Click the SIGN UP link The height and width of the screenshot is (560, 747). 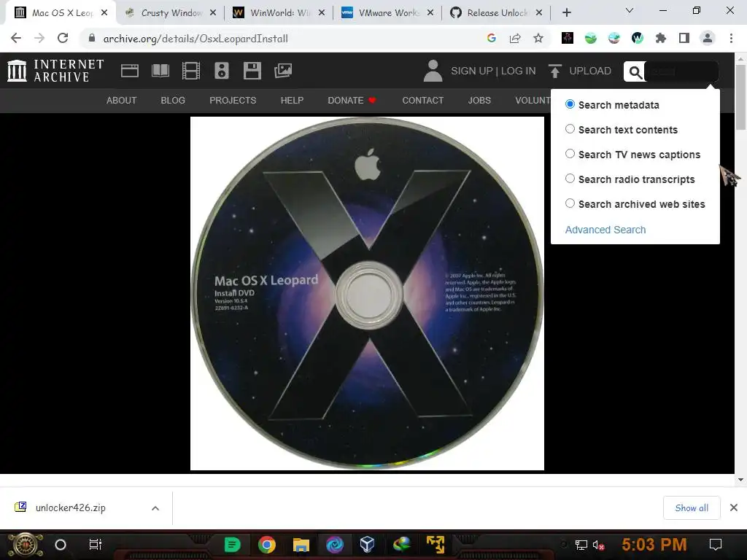click(472, 71)
